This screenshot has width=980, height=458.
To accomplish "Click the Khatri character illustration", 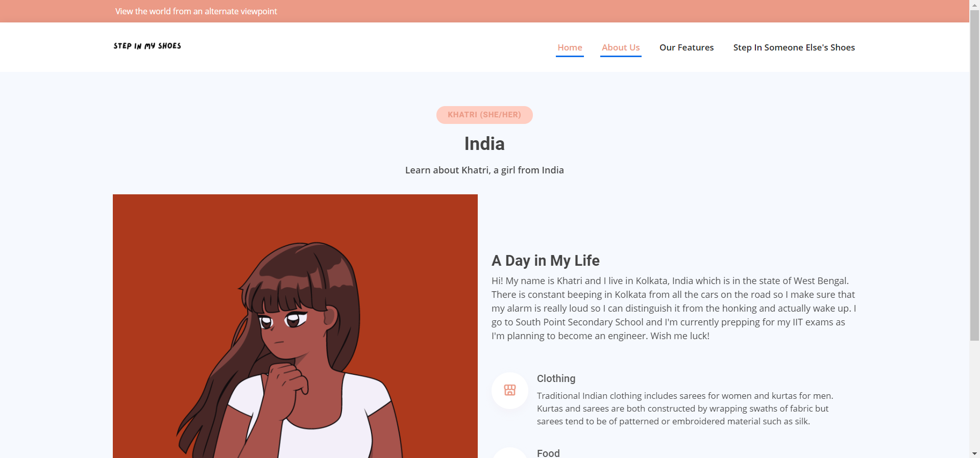I will pos(295,326).
